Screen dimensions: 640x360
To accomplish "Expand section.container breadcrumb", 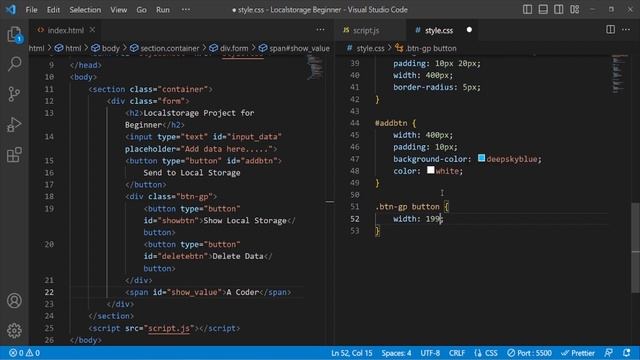I will tap(165, 48).
